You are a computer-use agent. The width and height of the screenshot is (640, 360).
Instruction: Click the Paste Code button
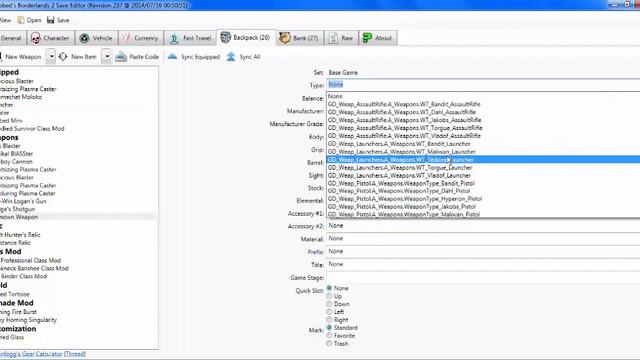coord(138,57)
